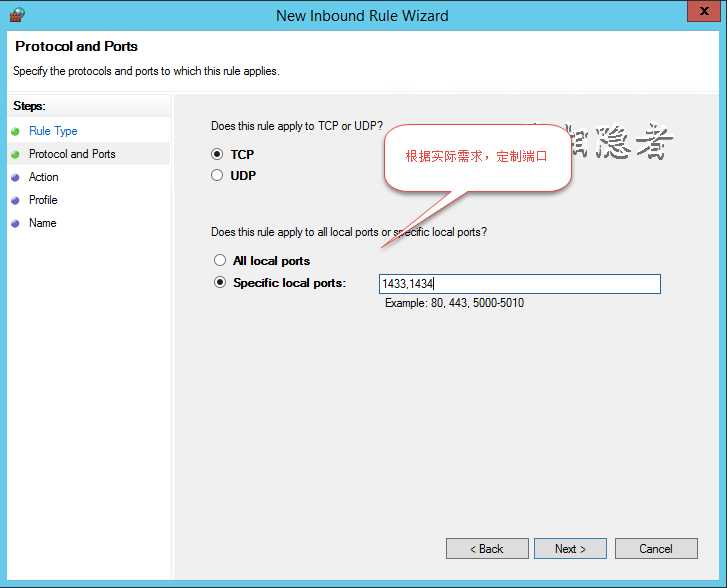Click the firewall wizard icon in title bar
The image size is (727, 588).
click(18, 15)
